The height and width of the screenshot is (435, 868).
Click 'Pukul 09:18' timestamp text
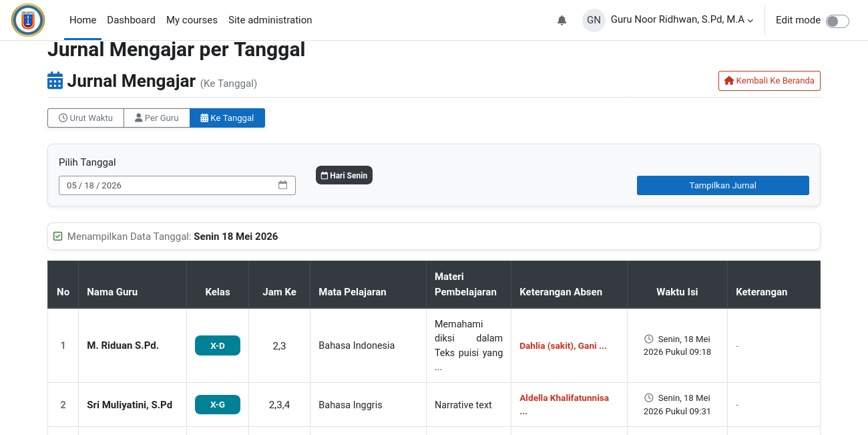pyautogui.click(x=688, y=351)
